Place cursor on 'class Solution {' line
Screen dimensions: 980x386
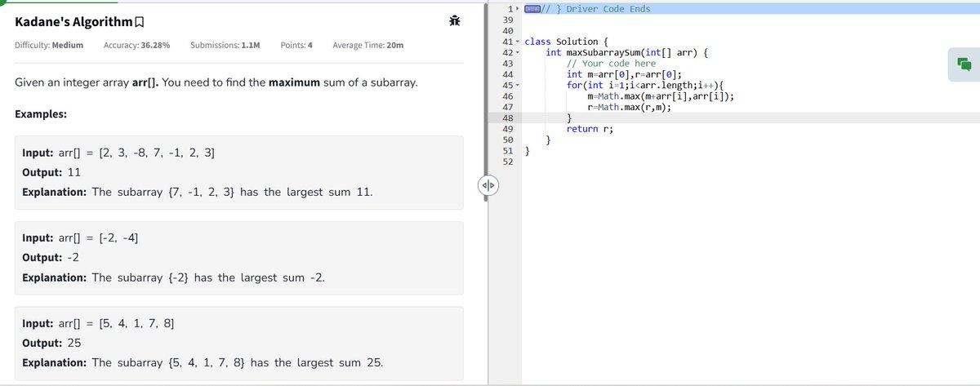566,41
